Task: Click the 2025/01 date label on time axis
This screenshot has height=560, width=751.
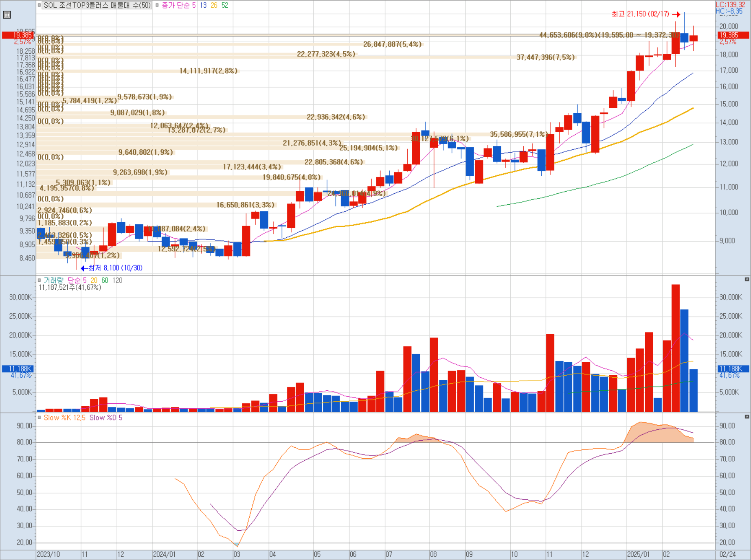Action: 638,554
